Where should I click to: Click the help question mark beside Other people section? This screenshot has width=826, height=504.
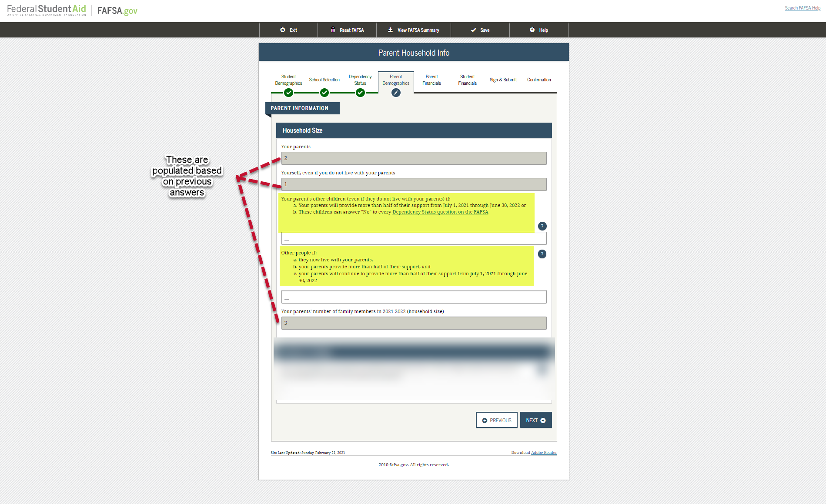tap(542, 254)
